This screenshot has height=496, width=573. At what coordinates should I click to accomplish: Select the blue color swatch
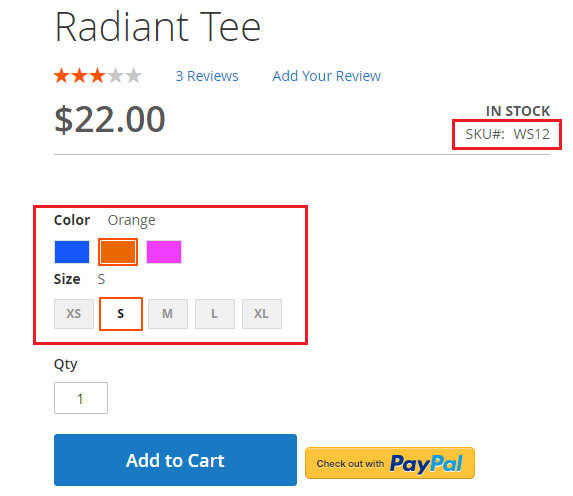click(x=72, y=252)
